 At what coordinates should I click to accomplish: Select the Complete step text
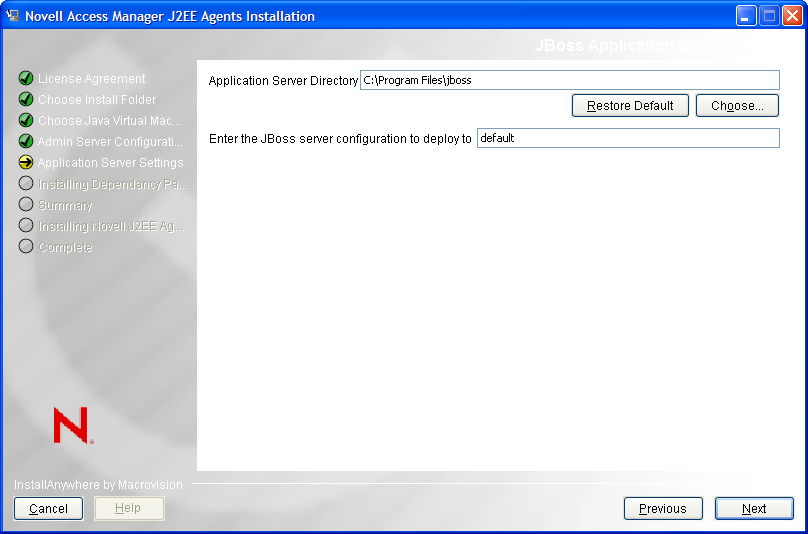[65, 247]
